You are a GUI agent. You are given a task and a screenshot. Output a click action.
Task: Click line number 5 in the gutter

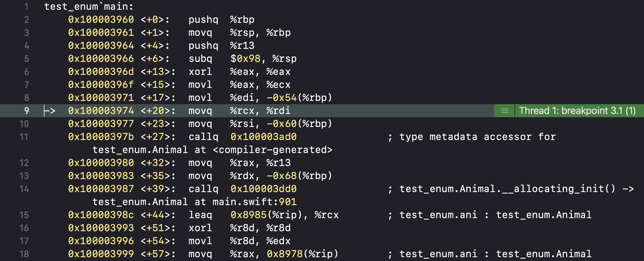click(x=26, y=58)
